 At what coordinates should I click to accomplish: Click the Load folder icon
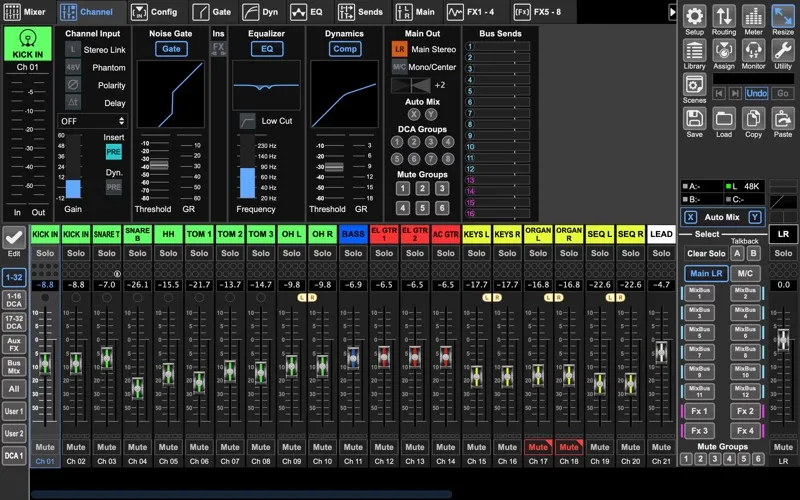[x=724, y=118]
